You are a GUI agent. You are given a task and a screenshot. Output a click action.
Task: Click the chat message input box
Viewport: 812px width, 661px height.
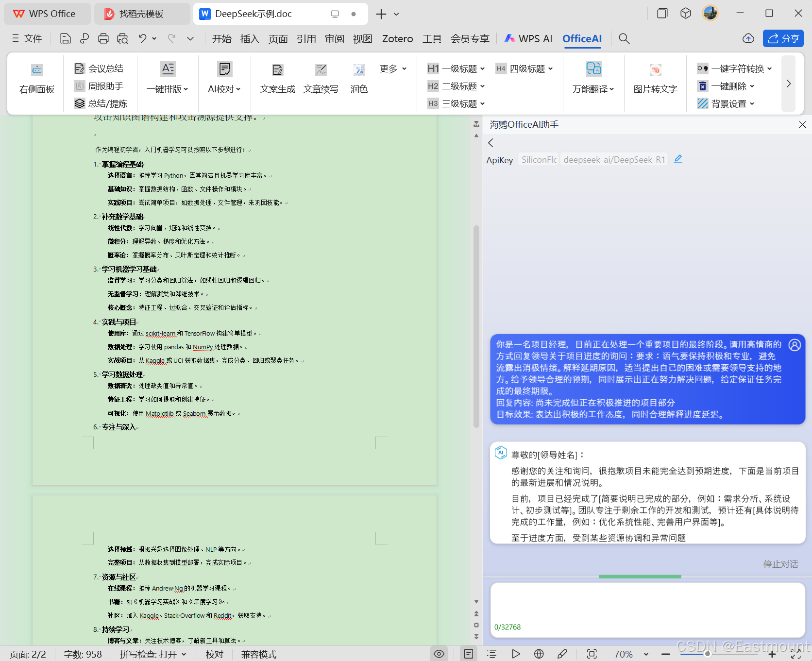tap(647, 610)
